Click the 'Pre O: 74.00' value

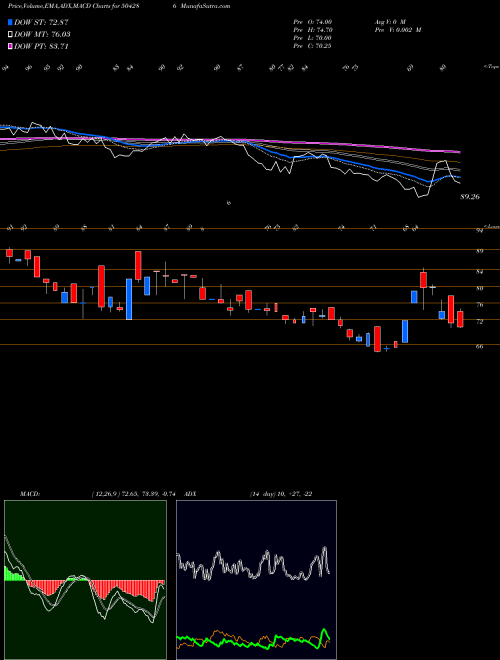pos(313,22)
